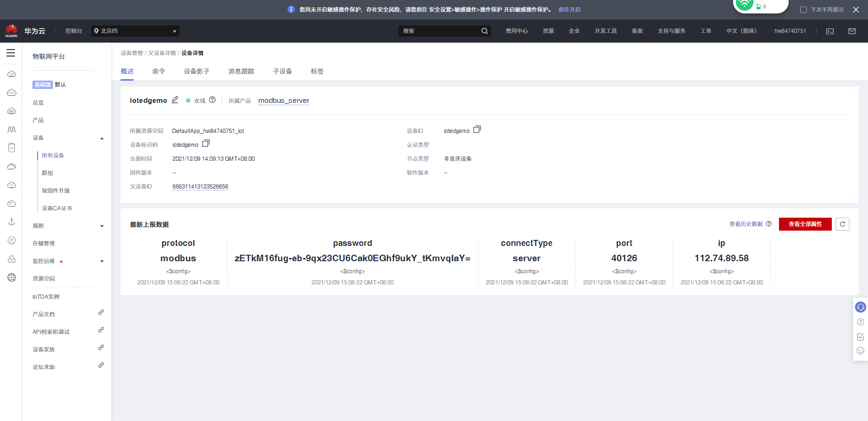Image resolution: width=868 pixels, height=421 pixels.
Task: Open the 消息跟踪 tab
Action: coord(241,71)
